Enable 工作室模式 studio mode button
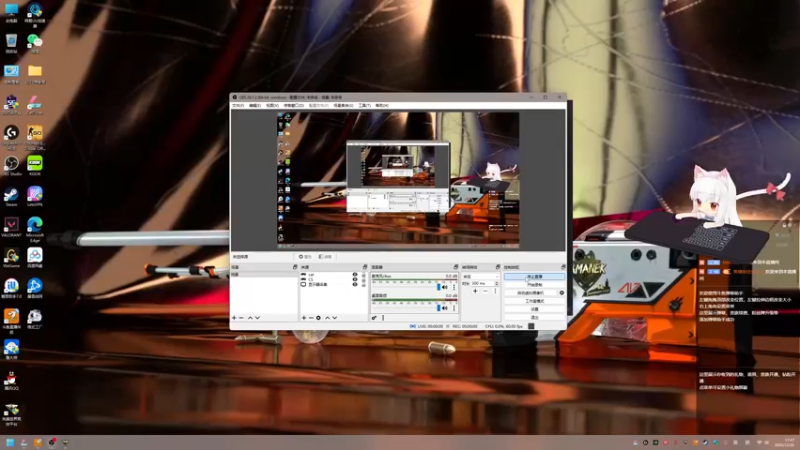The height and width of the screenshot is (450, 800). (x=534, y=301)
